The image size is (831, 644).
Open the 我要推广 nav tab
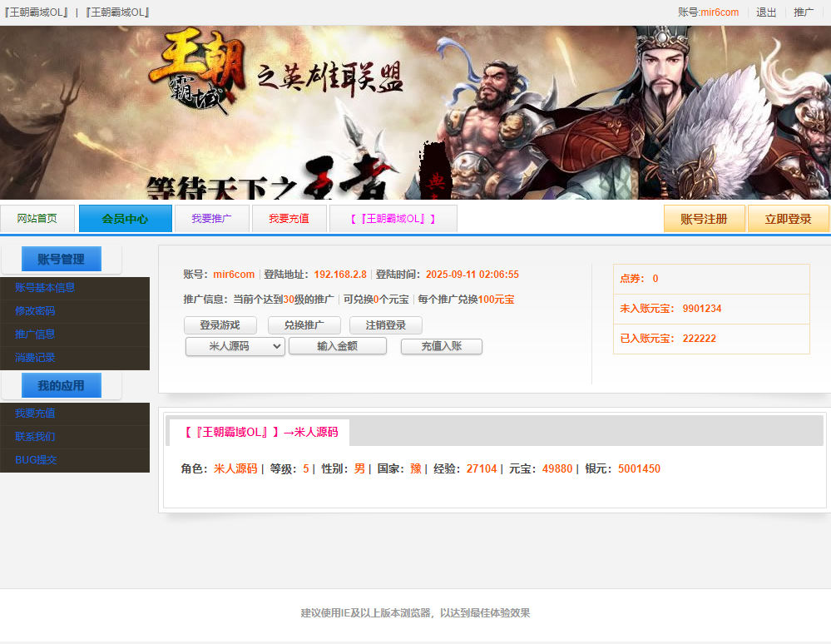211,218
